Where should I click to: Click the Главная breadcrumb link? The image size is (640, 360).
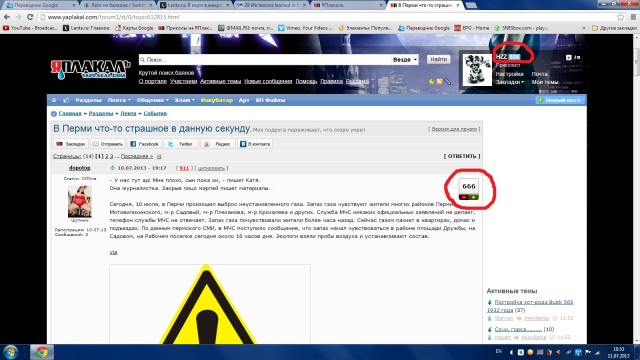70,113
